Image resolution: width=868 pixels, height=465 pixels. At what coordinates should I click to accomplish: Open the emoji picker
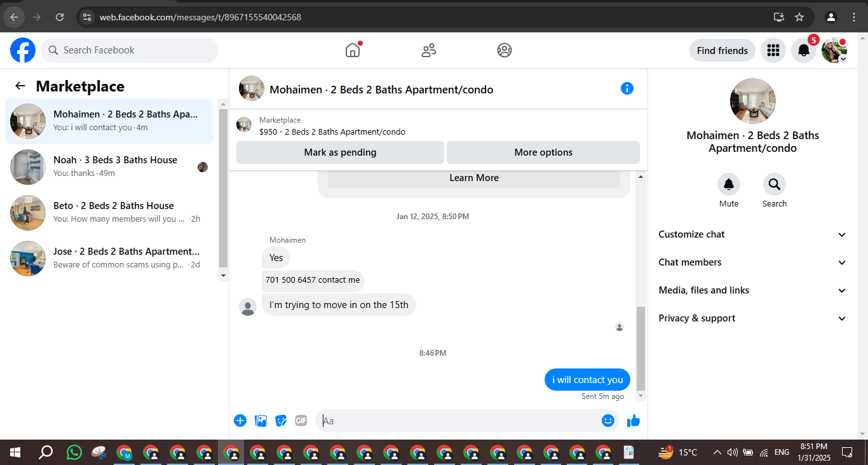tap(608, 421)
